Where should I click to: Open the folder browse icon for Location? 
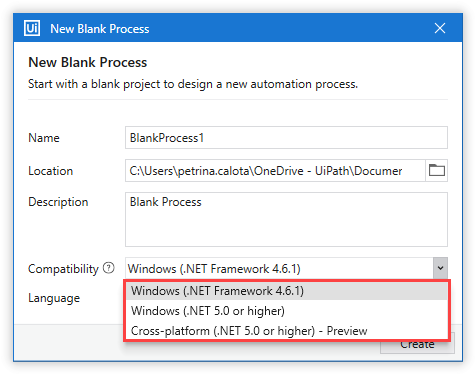click(x=436, y=170)
